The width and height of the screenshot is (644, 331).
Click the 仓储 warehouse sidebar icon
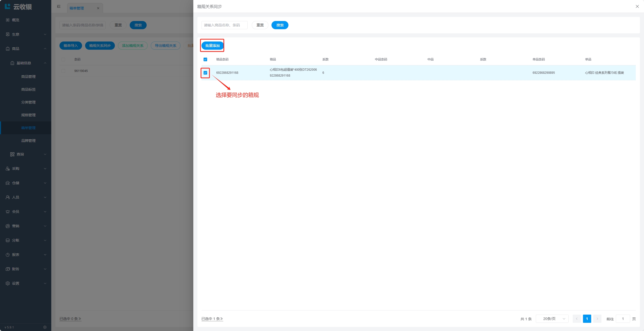point(8,183)
